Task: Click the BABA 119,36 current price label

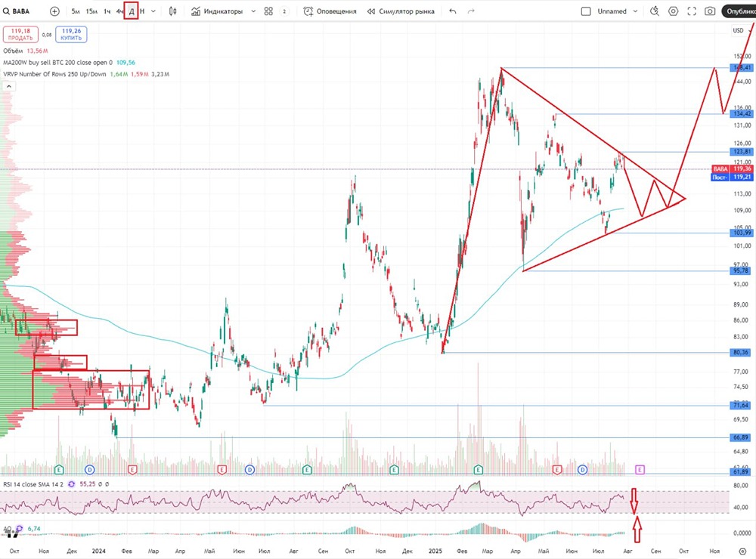Action: click(x=733, y=168)
